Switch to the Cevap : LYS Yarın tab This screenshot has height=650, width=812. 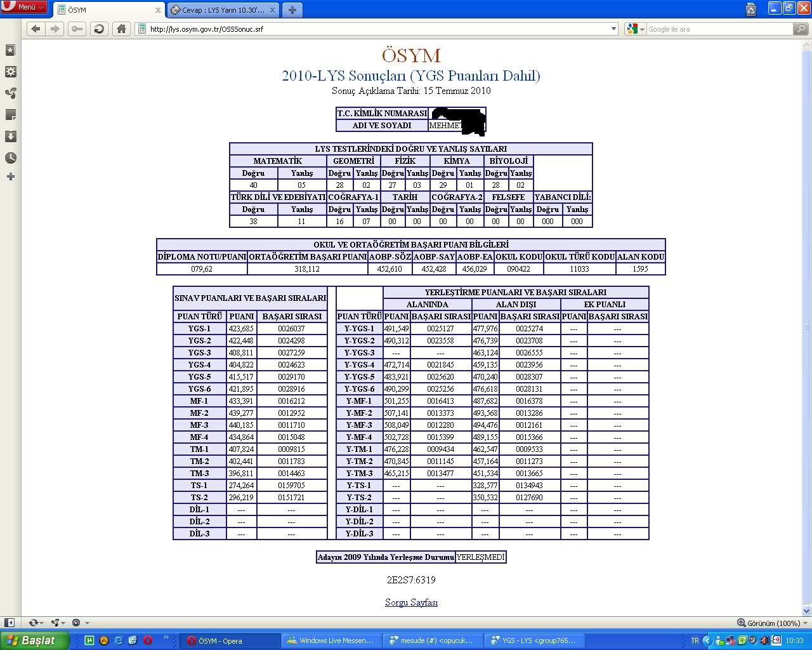click(x=224, y=10)
